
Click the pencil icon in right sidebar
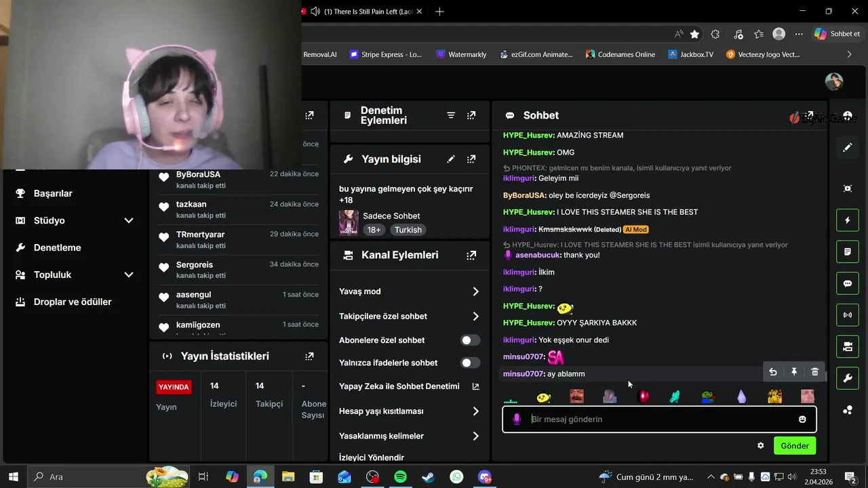[848, 147]
